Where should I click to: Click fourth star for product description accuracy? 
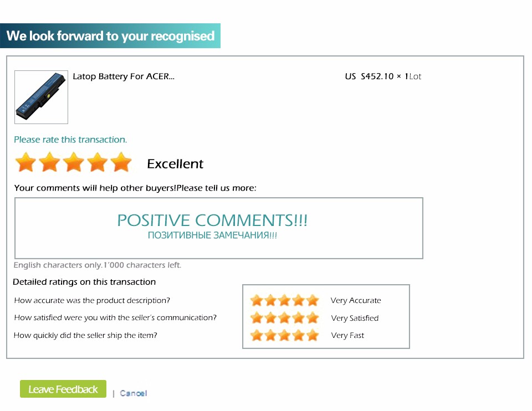pyautogui.click(x=299, y=301)
